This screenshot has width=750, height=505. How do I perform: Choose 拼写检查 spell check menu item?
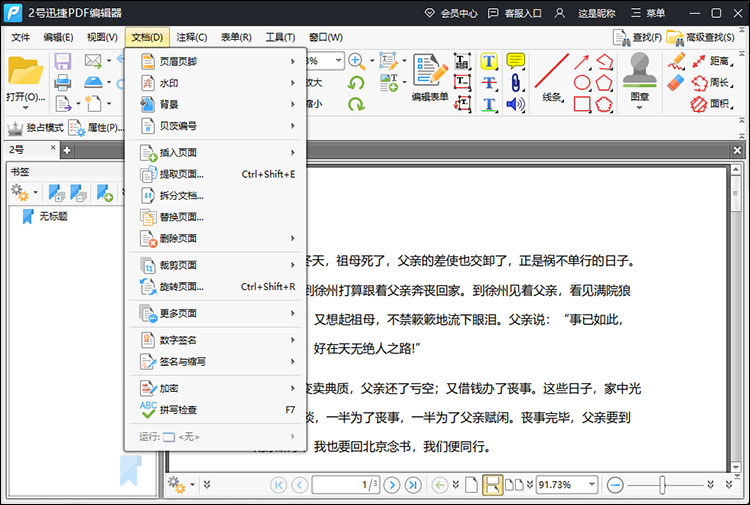coord(216,410)
